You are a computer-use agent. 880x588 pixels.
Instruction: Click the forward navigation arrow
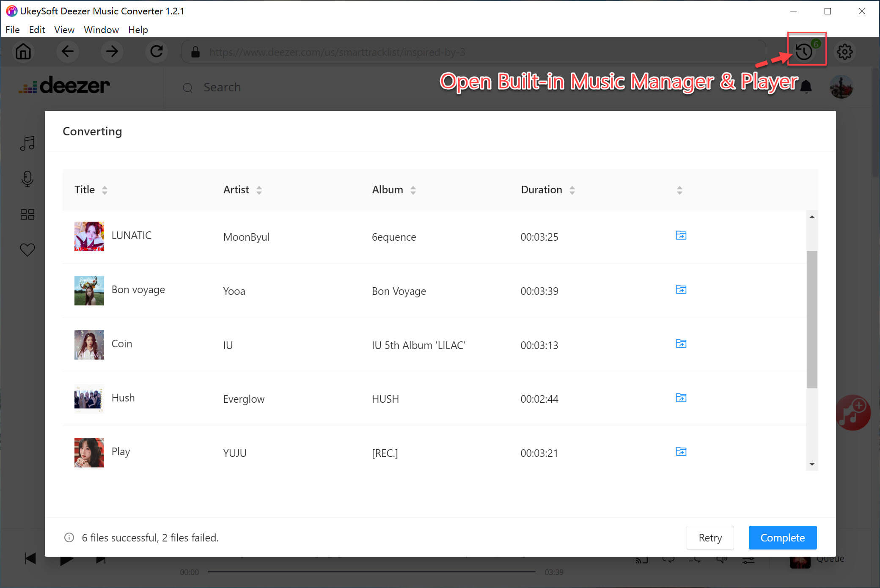tap(112, 51)
